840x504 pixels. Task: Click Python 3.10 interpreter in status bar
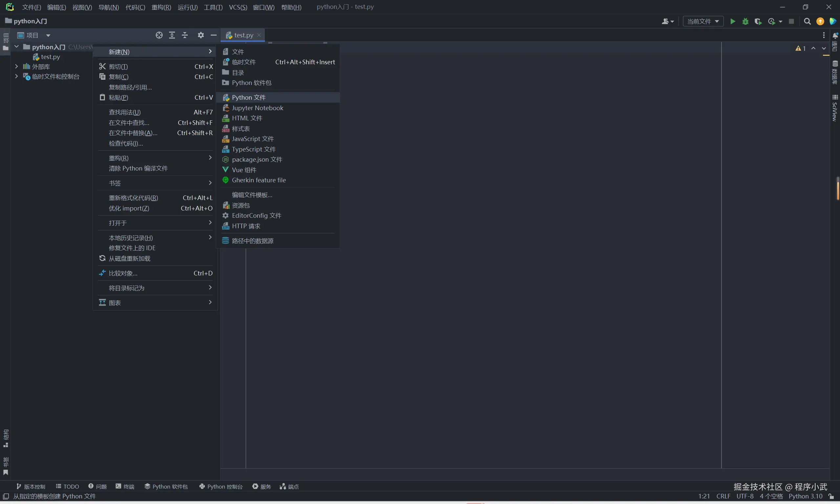[x=805, y=496]
